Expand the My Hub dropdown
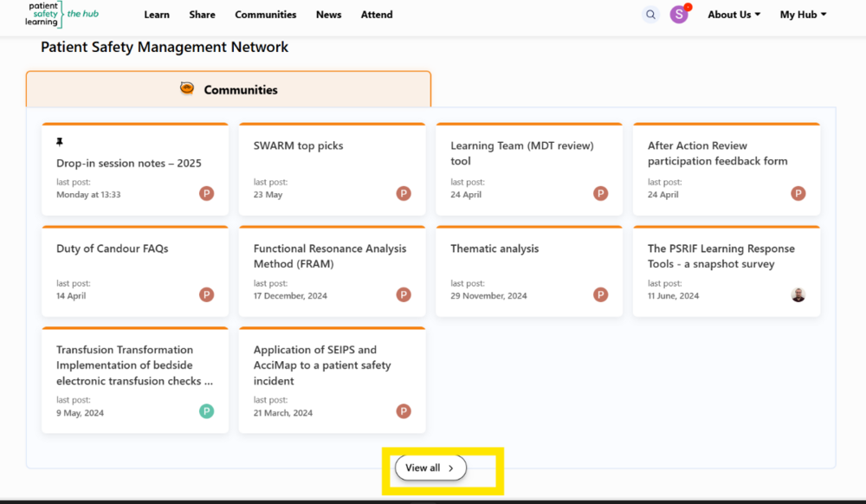The height and width of the screenshot is (504, 866). click(803, 15)
